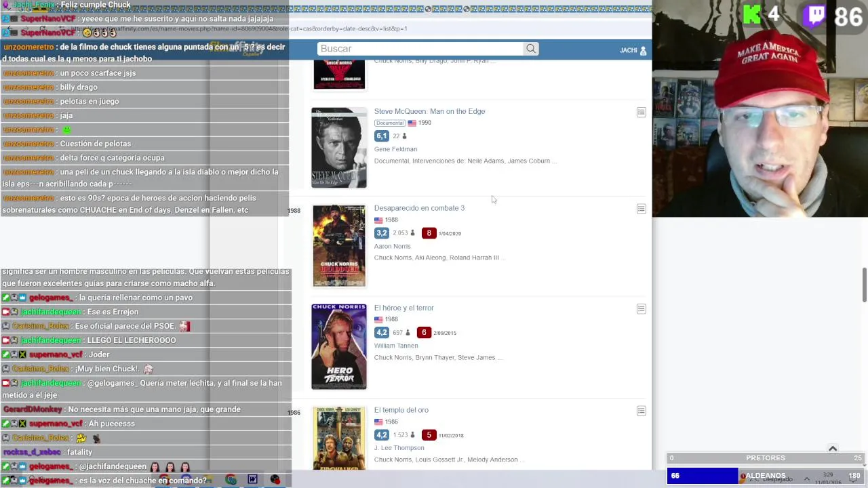Click cast name Neile Adams
This screenshot has width=868, height=488.
coord(485,161)
